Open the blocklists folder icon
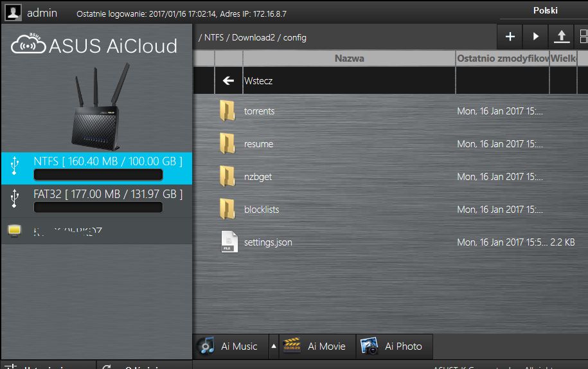Image resolution: width=588 pixels, height=369 pixels. (227, 209)
